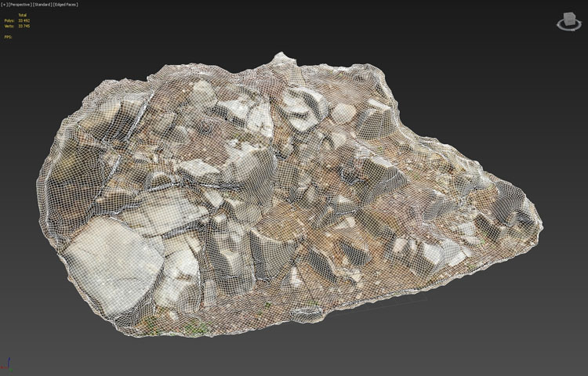
Task: Click the Verts count statistic
Action: [x=9, y=26]
